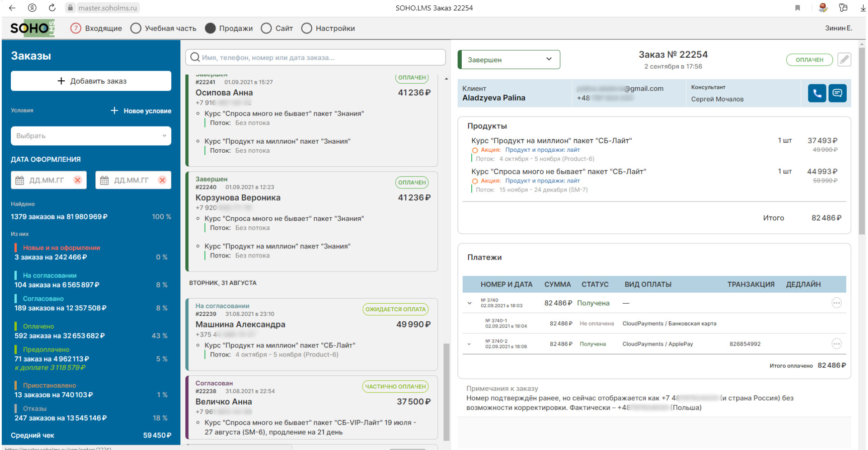Select the Учебная часть radio tab
This screenshot has height=450, width=868.
tap(136, 28)
